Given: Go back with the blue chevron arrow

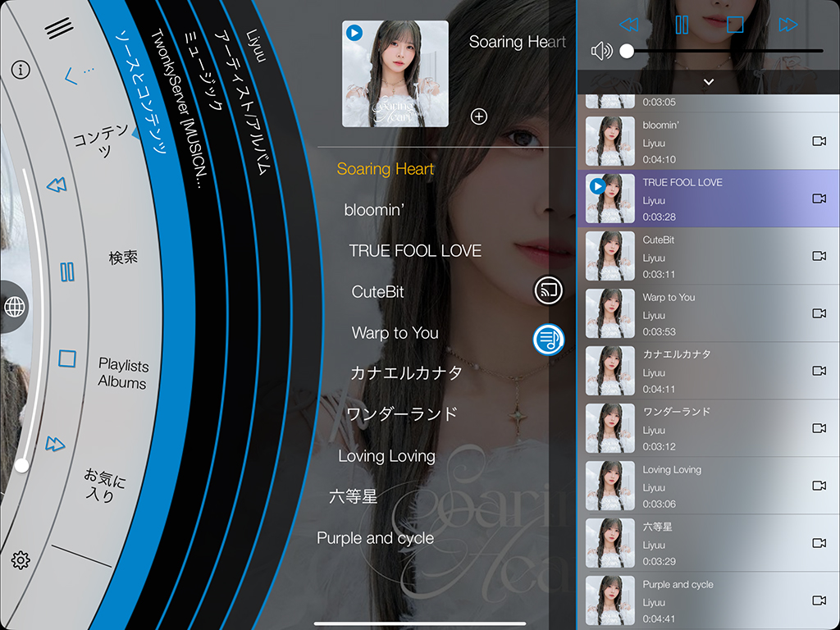Looking at the screenshot, I should click(x=71, y=76).
